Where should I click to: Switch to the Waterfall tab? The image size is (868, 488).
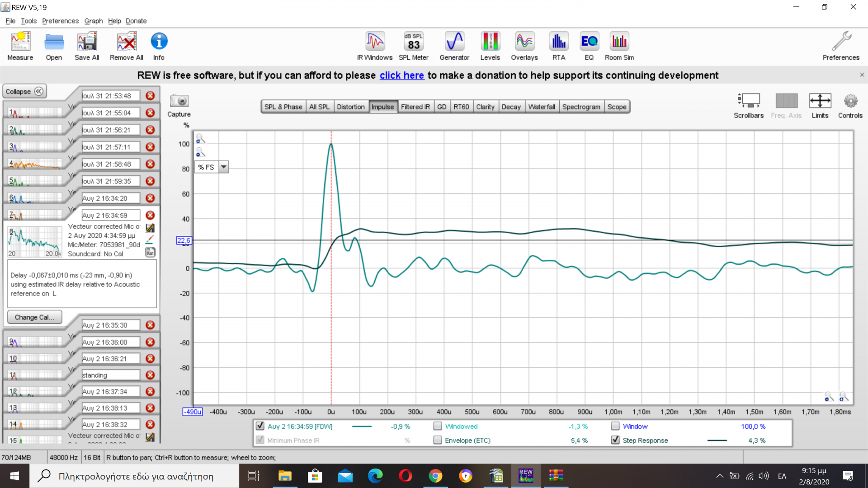tap(541, 107)
